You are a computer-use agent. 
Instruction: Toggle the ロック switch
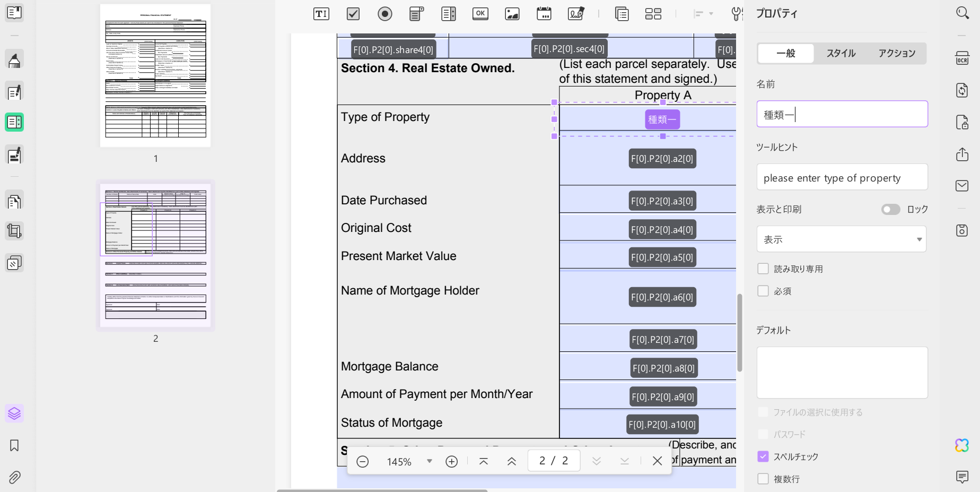pyautogui.click(x=891, y=209)
